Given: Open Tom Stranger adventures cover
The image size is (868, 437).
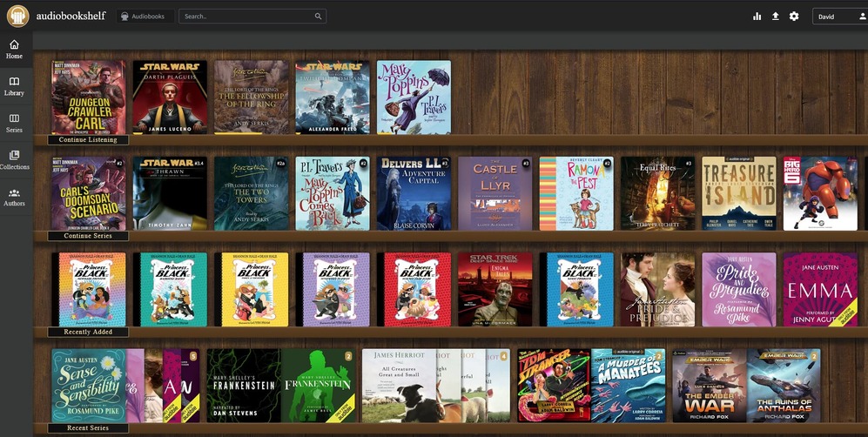Looking at the screenshot, I should click(x=554, y=386).
